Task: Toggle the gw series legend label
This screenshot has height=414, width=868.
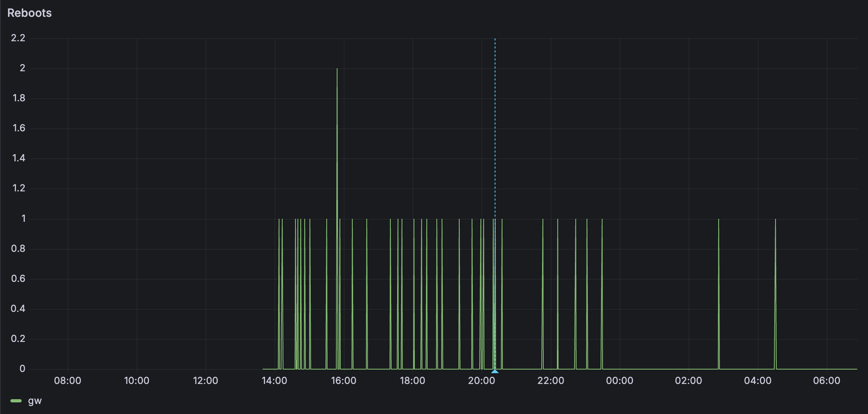Action: [35, 401]
